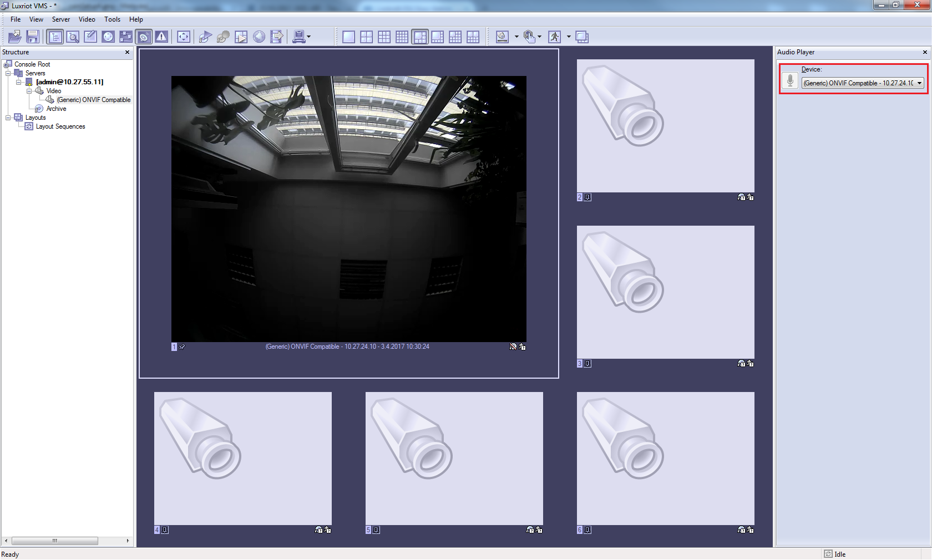
Task: Select the single-view layout icon
Action: click(x=348, y=37)
